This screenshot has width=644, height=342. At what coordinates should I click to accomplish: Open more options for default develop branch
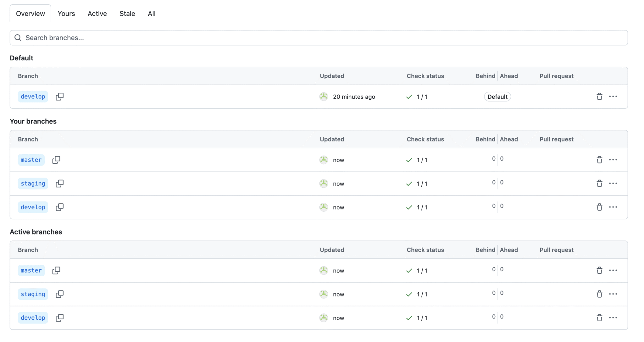click(613, 97)
